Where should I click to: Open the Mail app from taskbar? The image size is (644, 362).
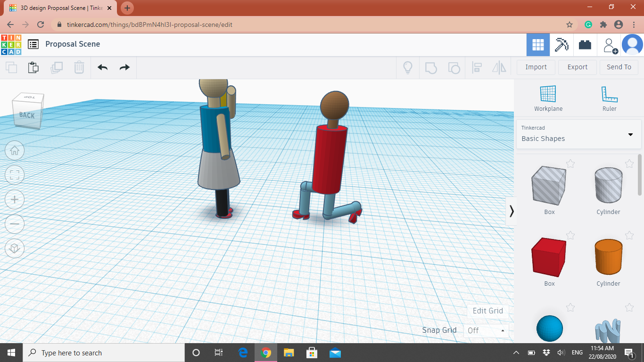pyautogui.click(x=335, y=353)
